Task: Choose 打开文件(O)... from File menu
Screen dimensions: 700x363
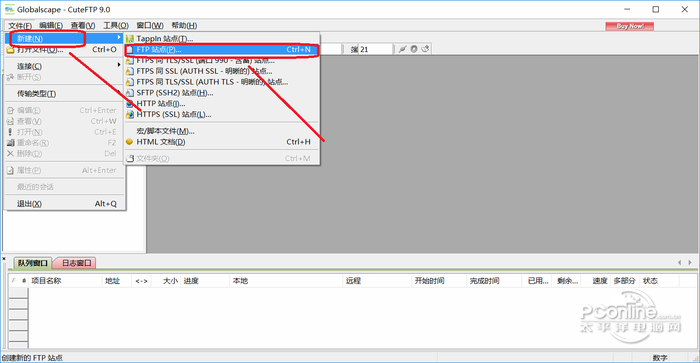Action: coord(64,50)
